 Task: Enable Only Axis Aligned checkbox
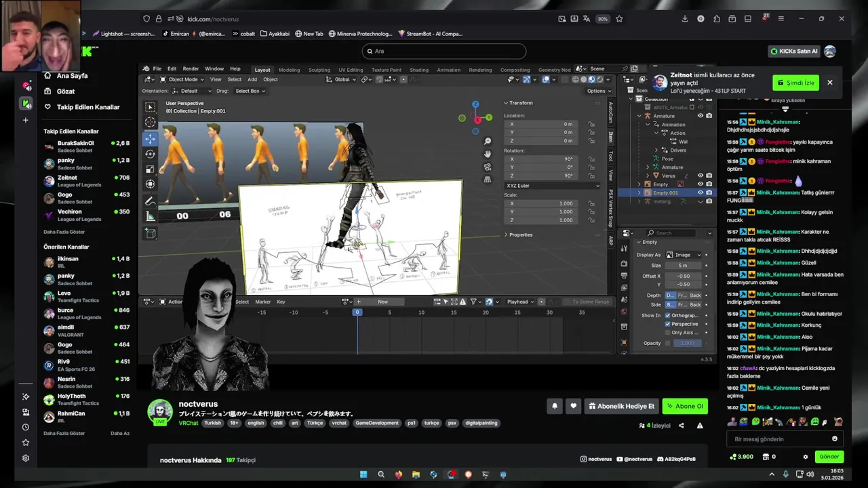[668, 333]
